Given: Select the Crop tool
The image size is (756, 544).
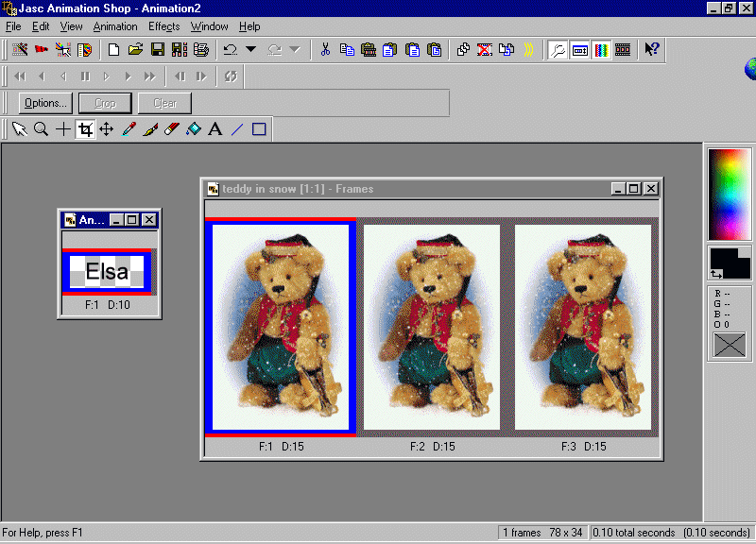Looking at the screenshot, I should (x=85, y=129).
